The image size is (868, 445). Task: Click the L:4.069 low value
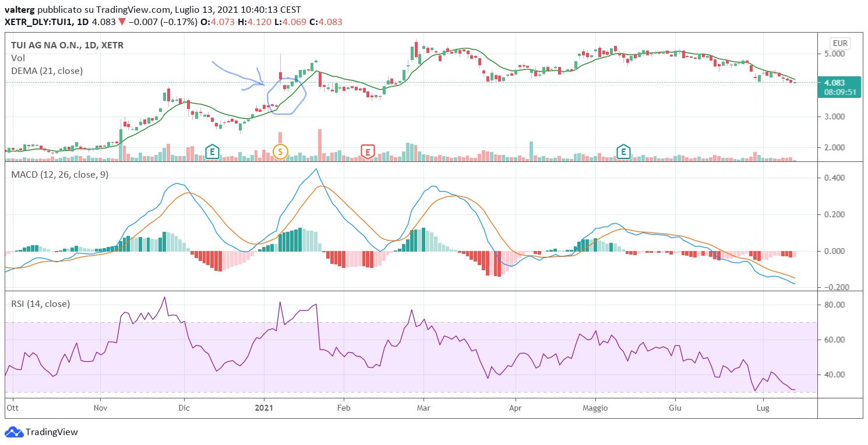pos(291,22)
